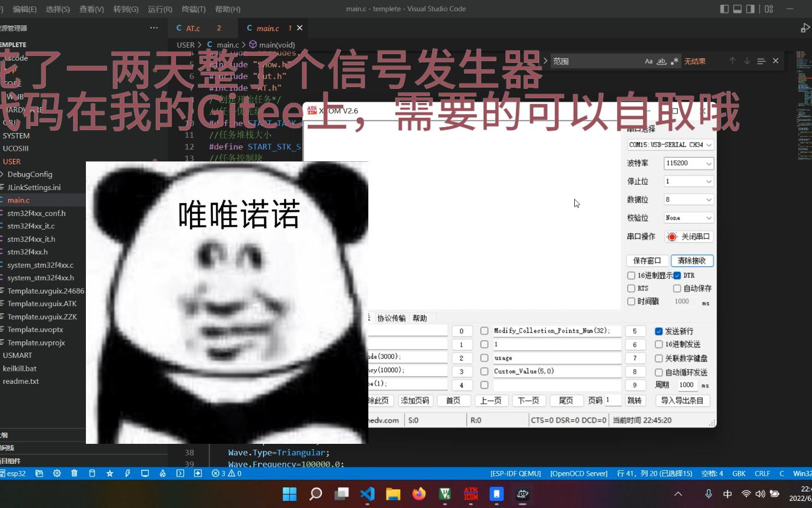The width and height of the screenshot is (812, 508).
Task: Expand the replace toggle in find widget
Action: click(545, 61)
